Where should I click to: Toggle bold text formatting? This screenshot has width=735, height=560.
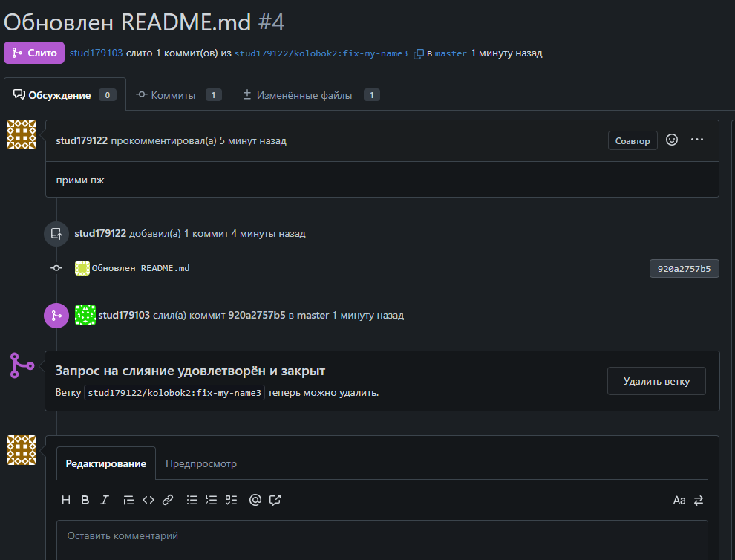tap(85, 501)
